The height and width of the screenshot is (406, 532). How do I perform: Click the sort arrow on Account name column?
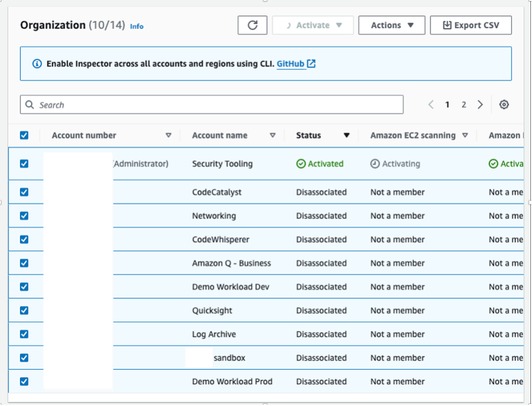(x=273, y=135)
